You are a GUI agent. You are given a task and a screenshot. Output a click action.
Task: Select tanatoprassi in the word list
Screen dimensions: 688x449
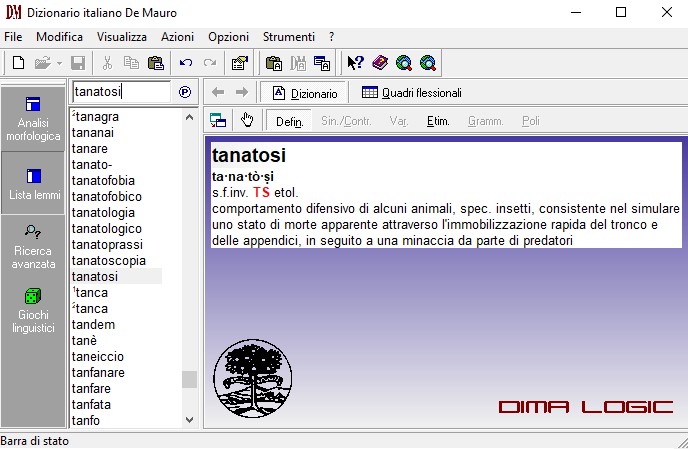(107, 244)
